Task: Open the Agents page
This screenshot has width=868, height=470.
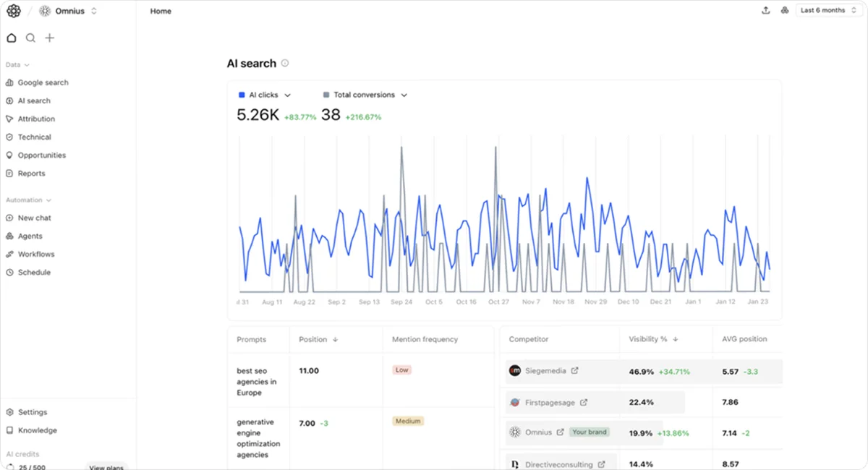Action: pyautogui.click(x=30, y=236)
